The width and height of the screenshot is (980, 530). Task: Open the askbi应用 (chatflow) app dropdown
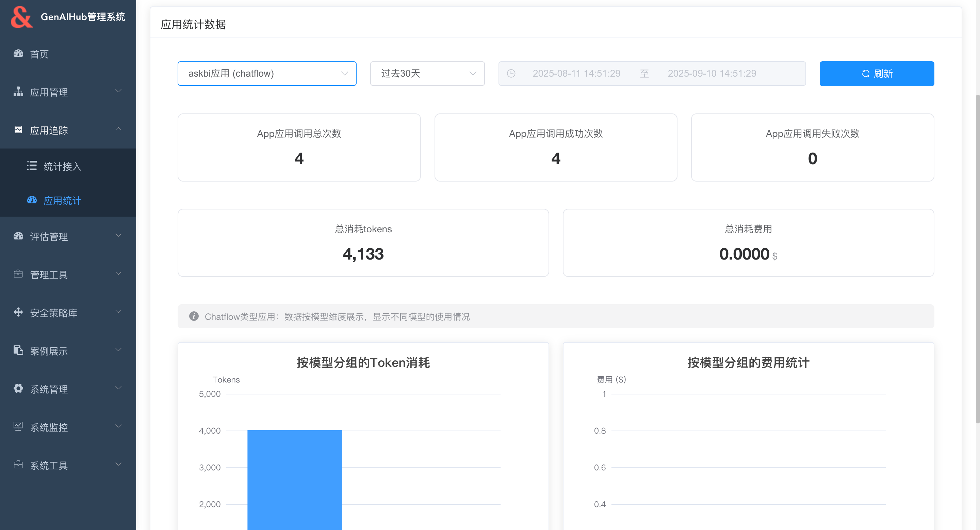click(267, 74)
